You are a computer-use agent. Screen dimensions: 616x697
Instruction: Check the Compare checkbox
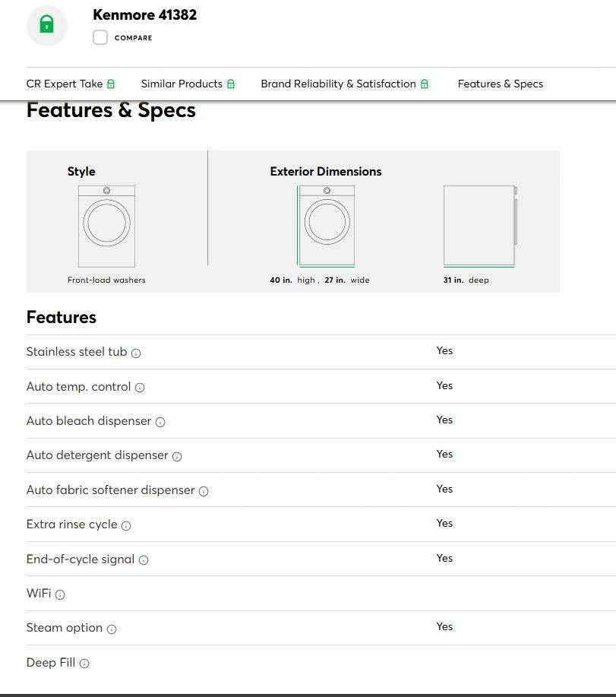pos(100,37)
